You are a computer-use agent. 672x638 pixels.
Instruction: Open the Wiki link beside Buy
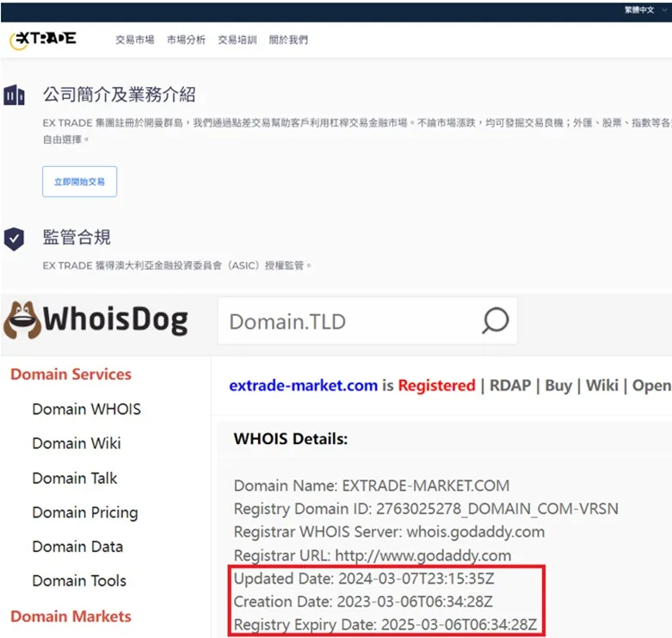602,386
